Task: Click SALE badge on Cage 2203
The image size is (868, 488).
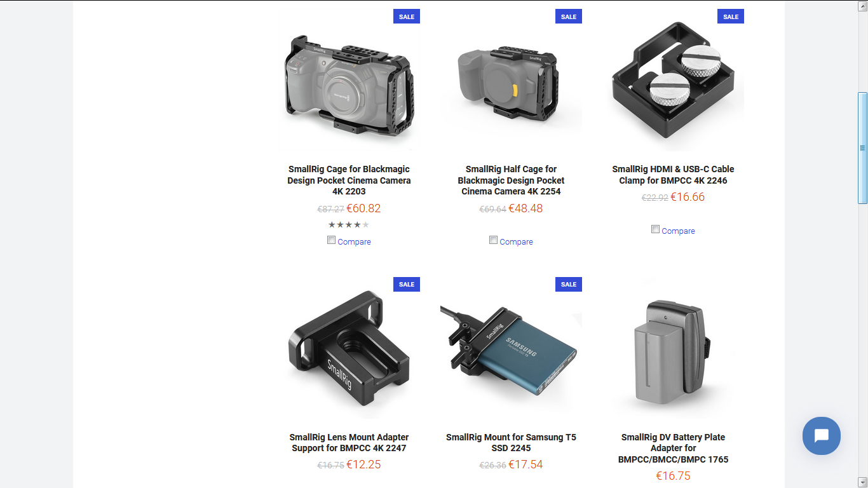Action: pos(407,17)
